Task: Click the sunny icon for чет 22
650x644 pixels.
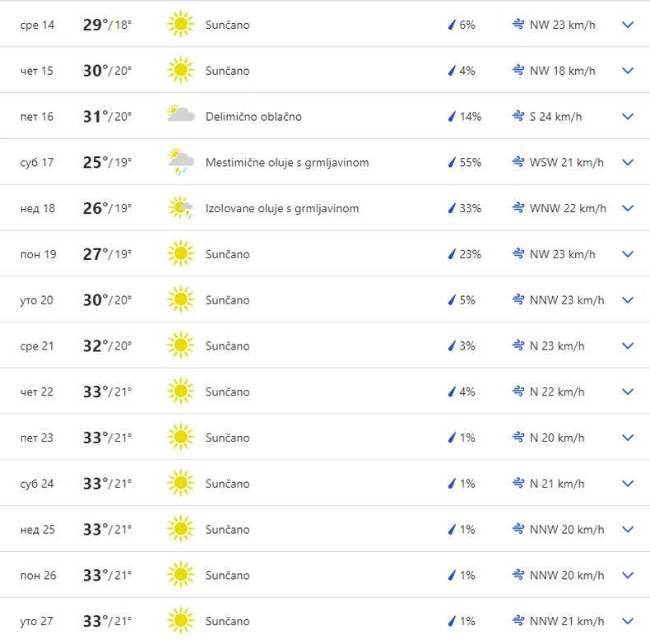Action: click(x=180, y=391)
